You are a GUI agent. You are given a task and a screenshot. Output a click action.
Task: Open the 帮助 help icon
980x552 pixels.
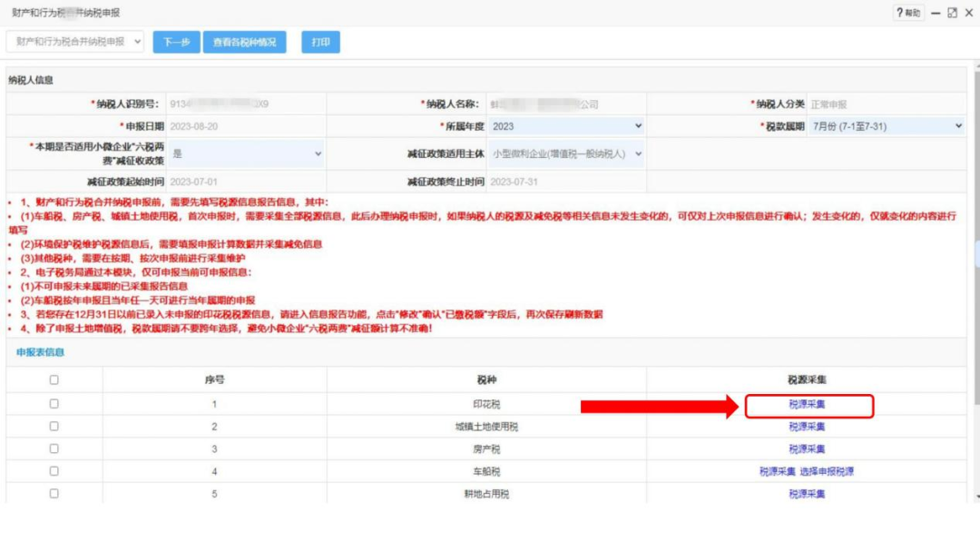point(908,13)
